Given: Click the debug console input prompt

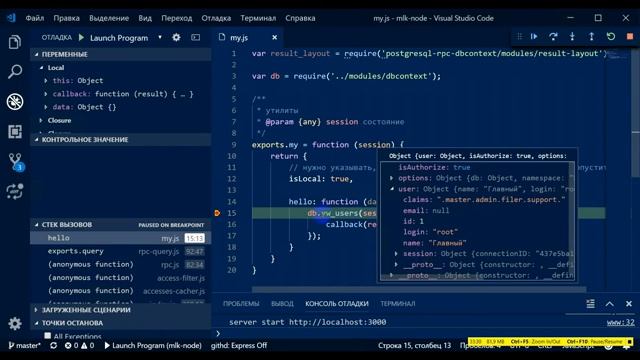Looking at the screenshot, I should (424, 333).
